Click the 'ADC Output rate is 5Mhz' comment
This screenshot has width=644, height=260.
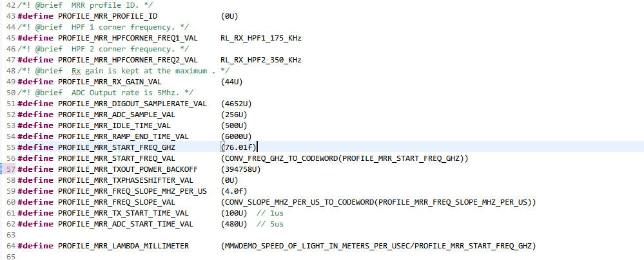coord(105,93)
